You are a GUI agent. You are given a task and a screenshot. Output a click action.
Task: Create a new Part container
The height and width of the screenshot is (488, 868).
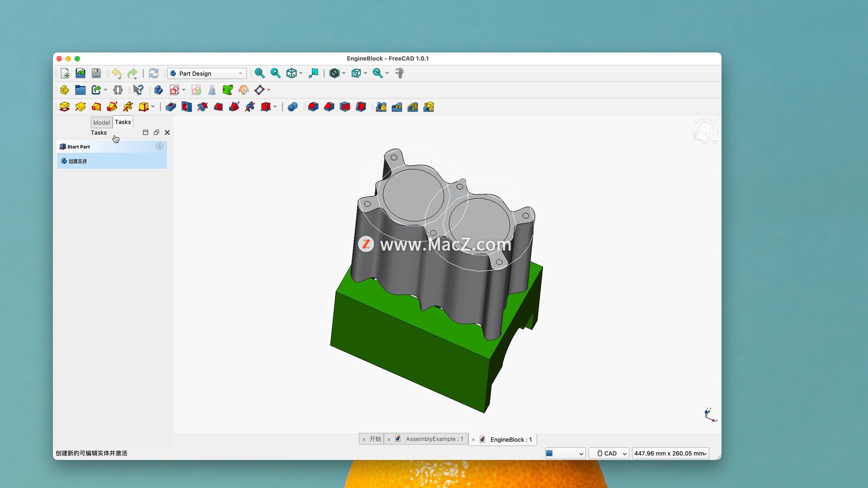(x=65, y=90)
